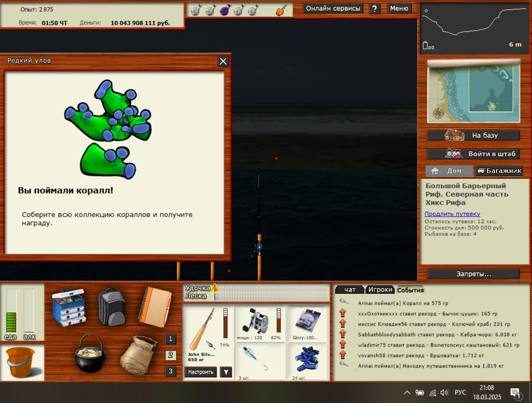Expand the tackle setup dropdown arrow
532x403 pixels.
coord(226,372)
